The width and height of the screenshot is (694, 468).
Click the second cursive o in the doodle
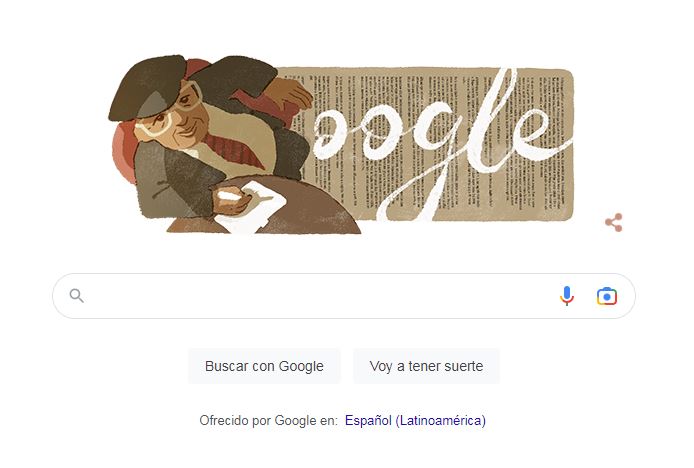tap(378, 133)
